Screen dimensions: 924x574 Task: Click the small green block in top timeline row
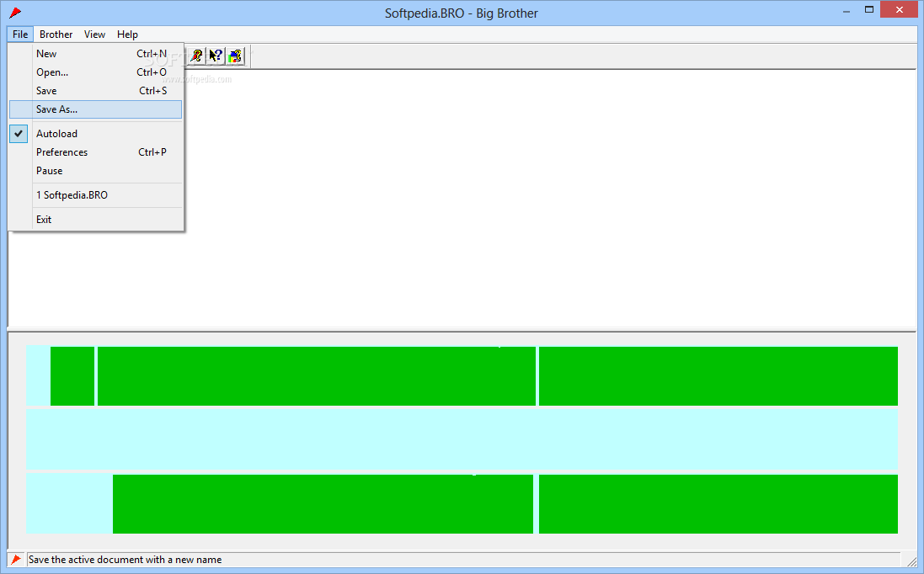point(72,376)
